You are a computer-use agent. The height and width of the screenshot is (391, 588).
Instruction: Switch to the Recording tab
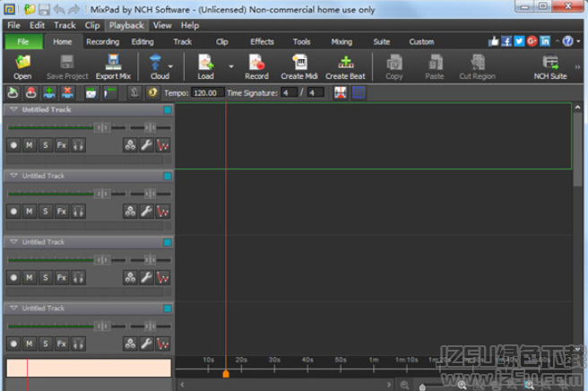(x=103, y=41)
